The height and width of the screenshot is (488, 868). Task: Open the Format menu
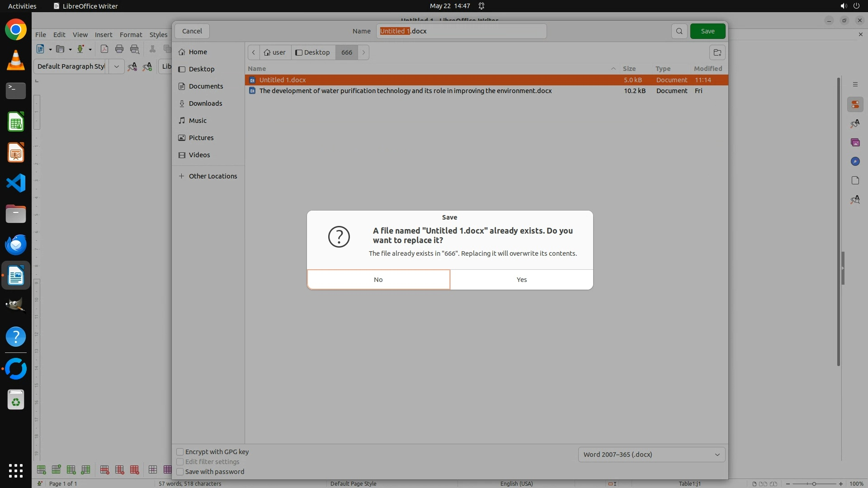click(131, 35)
